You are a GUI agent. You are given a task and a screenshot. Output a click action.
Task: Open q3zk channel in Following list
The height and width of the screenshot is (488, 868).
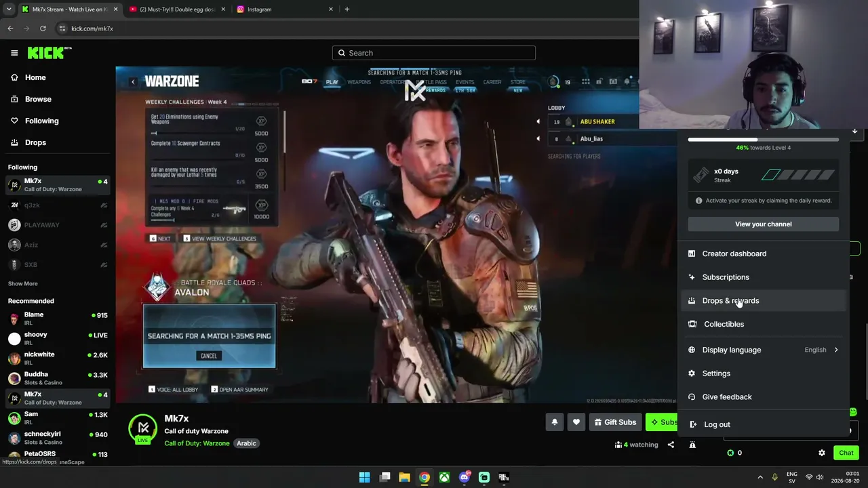click(58, 205)
